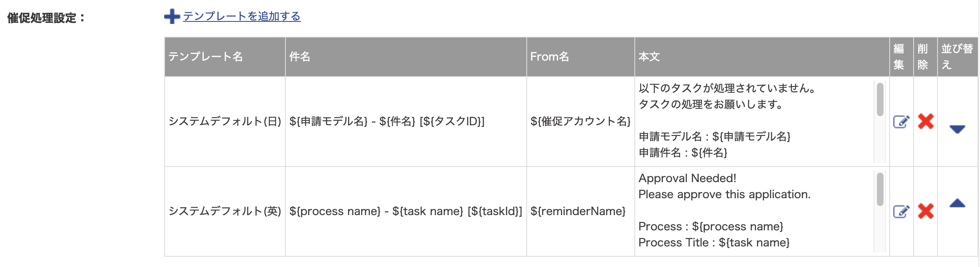Select the システムデフォルト(英) template name cell

[225, 211]
